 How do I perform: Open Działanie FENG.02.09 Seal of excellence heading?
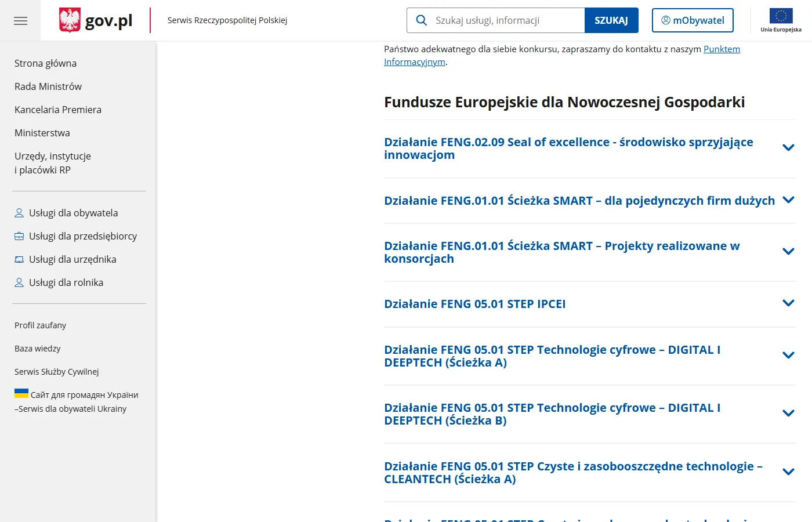[568, 148]
